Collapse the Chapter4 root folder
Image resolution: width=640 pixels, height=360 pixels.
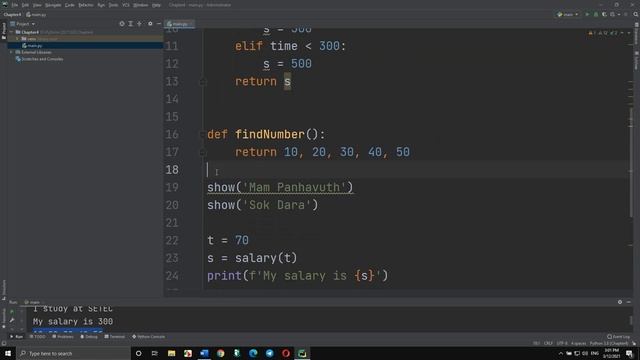tap(11, 32)
